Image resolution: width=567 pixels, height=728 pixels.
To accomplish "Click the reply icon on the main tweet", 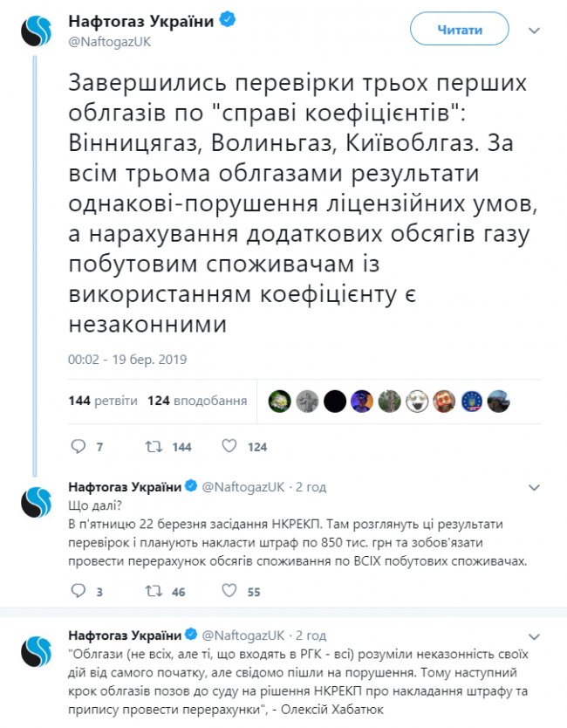I will [78, 445].
